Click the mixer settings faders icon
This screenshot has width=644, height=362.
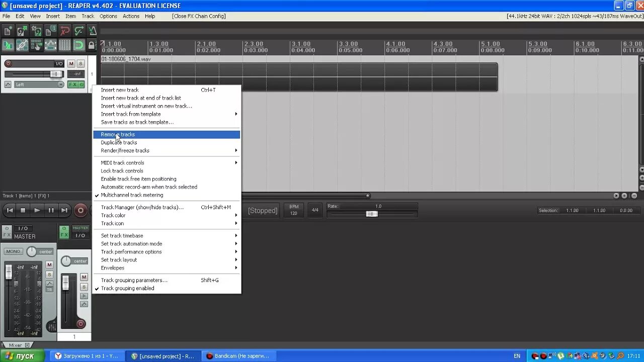coord(52,326)
